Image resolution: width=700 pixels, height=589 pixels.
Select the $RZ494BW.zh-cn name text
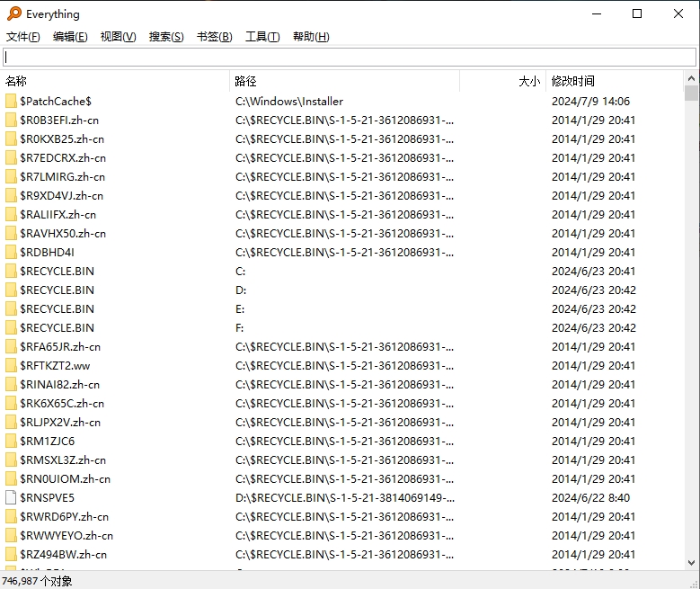pyautogui.click(x=64, y=555)
